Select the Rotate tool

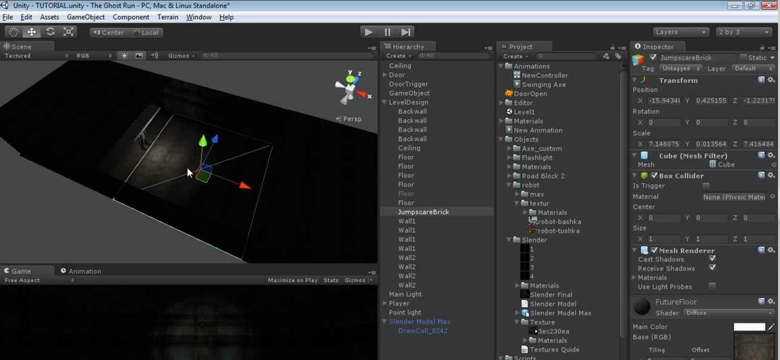click(x=50, y=32)
